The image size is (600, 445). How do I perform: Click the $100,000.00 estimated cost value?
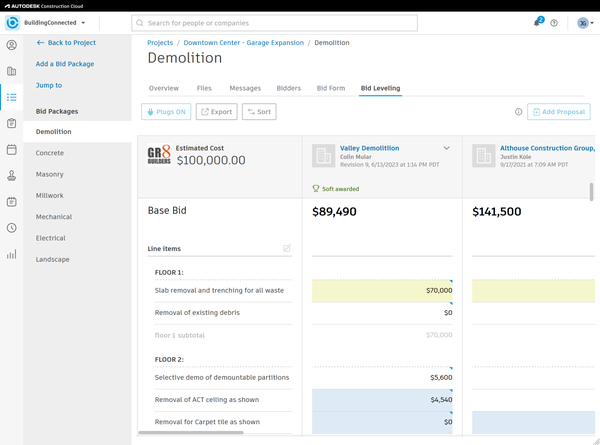coord(211,160)
